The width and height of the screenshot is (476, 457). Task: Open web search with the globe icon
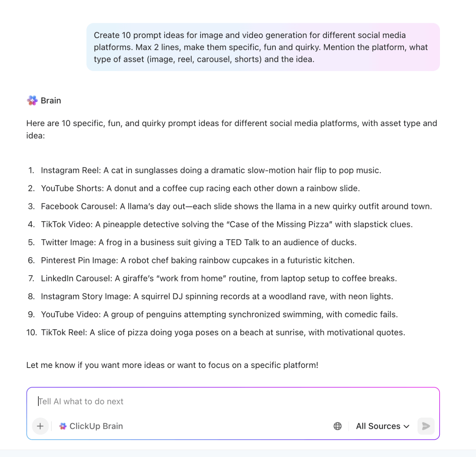337,426
